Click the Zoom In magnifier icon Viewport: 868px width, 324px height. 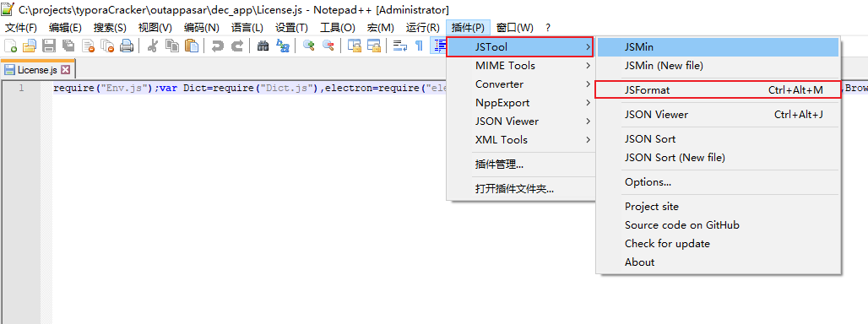(x=308, y=46)
